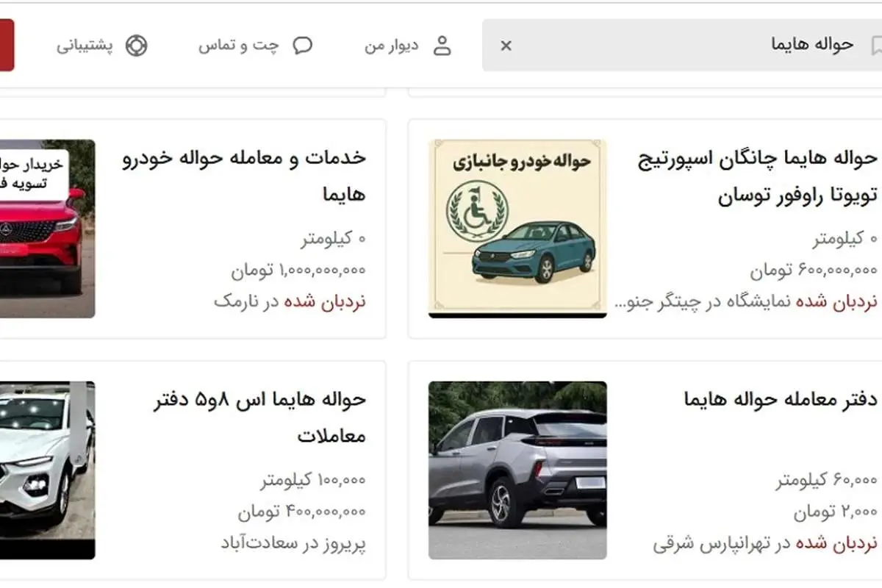Open the white car listing thumbnail
882x588 pixels.
tap(47, 470)
